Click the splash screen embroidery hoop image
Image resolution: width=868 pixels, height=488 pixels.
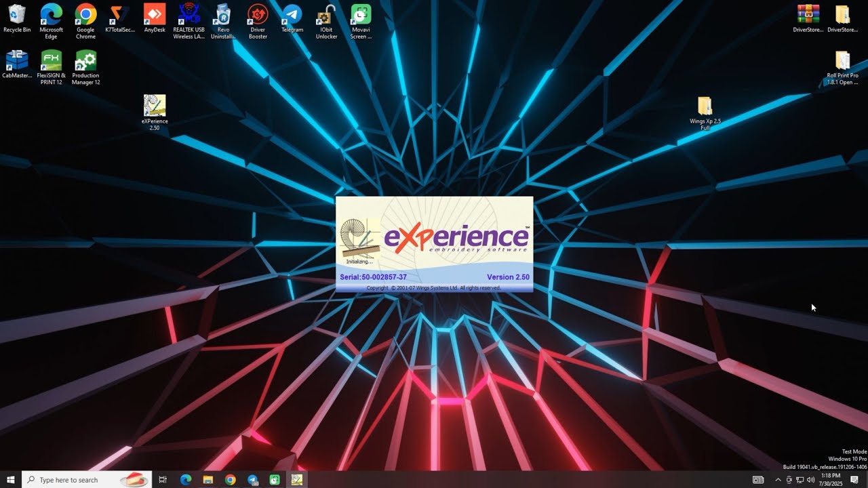(359, 238)
